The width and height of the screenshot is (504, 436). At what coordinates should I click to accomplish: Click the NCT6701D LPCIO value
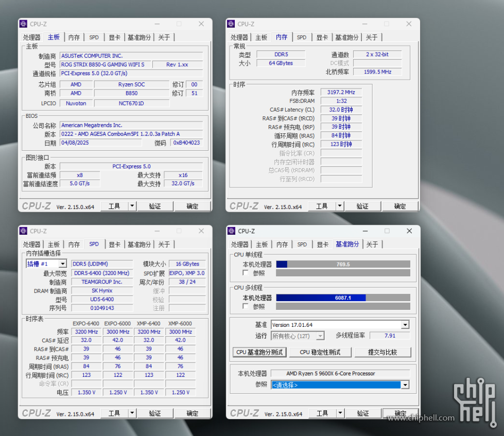point(131,103)
